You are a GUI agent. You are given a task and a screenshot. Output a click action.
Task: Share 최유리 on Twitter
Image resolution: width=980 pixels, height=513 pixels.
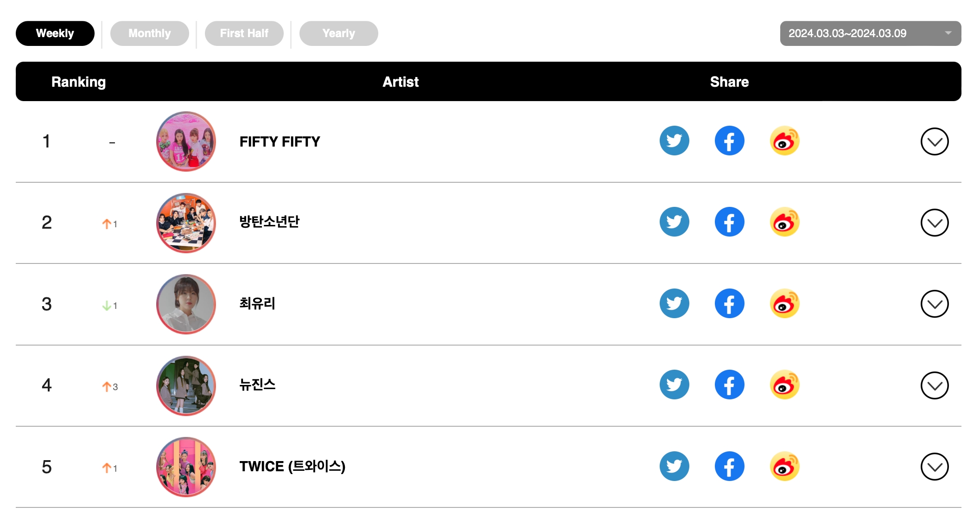[674, 304]
